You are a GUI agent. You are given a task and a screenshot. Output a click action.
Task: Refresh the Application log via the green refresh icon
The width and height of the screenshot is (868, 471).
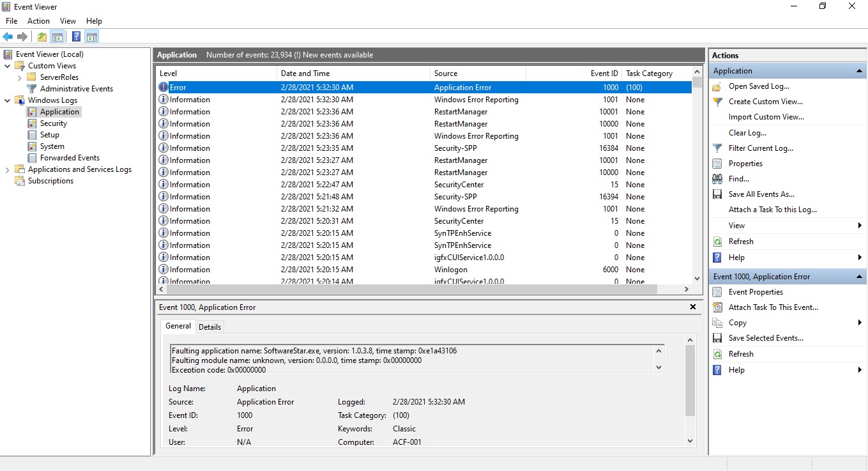pyautogui.click(x=717, y=241)
